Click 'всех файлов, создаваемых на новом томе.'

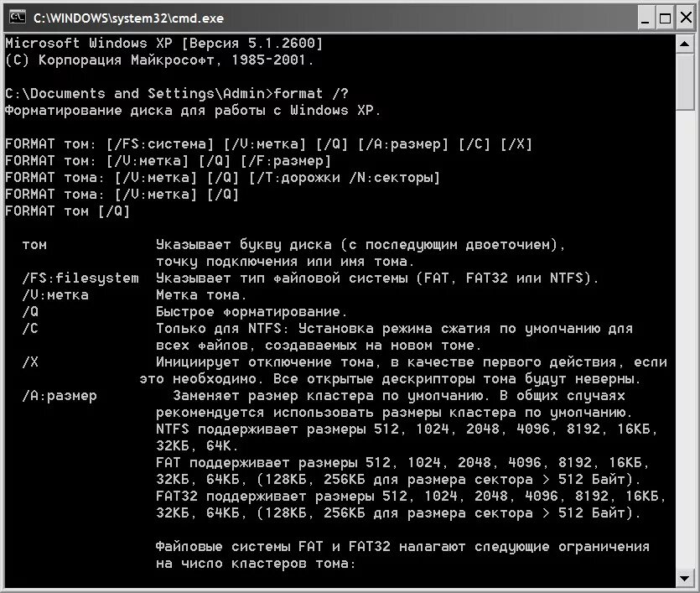point(319,346)
